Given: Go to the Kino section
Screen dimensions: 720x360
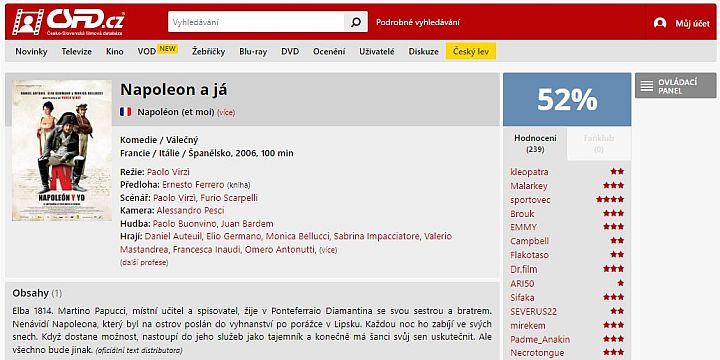Looking at the screenshot, I should (114, 51).
